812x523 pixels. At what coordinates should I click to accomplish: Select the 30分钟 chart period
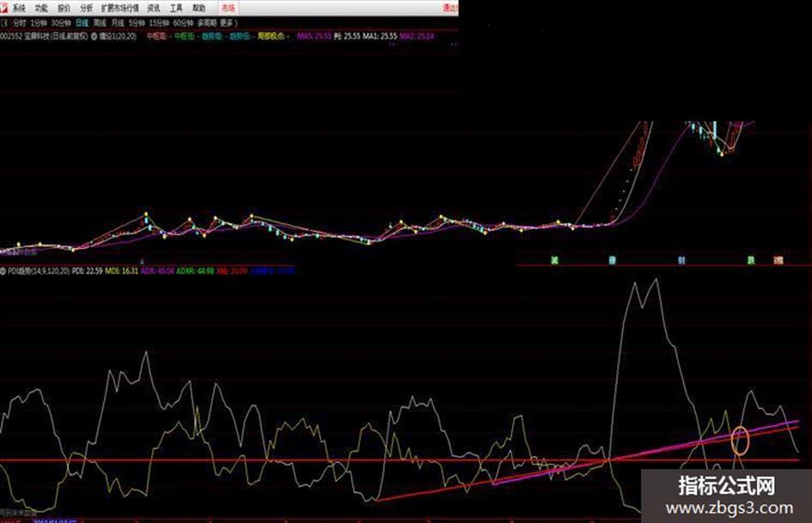click(x=60, y=21)
